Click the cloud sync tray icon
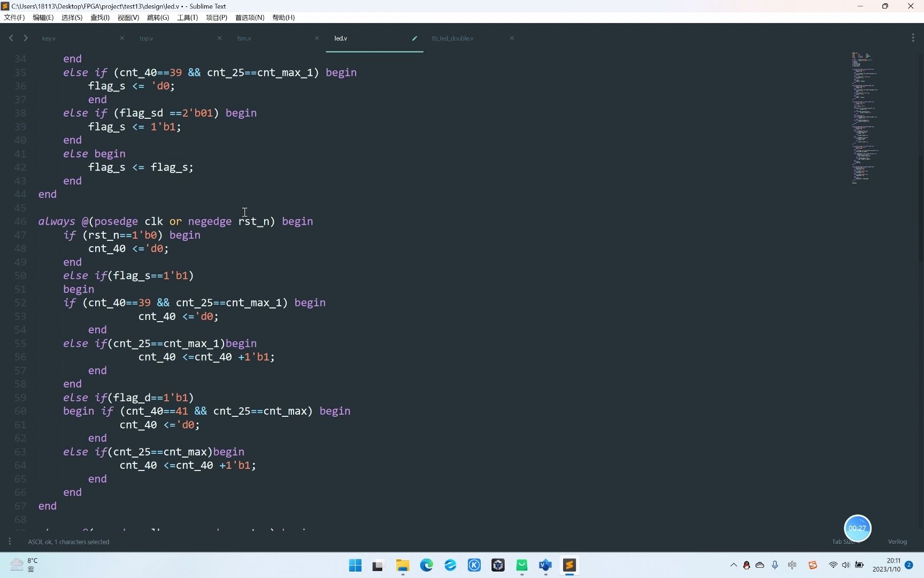Viewport: 924px width, 578px height. [x=760, y=565]
